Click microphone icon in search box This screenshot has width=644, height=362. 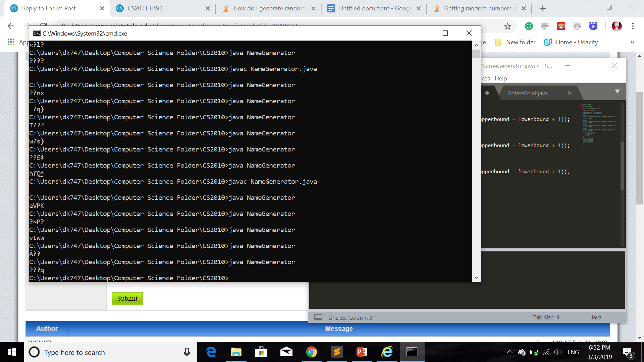pyautogui.click(x=187, y=352)
